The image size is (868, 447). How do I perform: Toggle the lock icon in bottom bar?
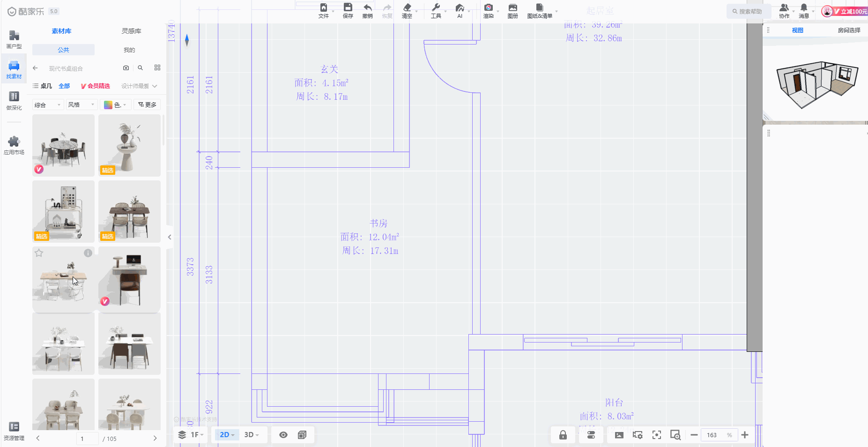pyautogui.click(x=563, y=435)
